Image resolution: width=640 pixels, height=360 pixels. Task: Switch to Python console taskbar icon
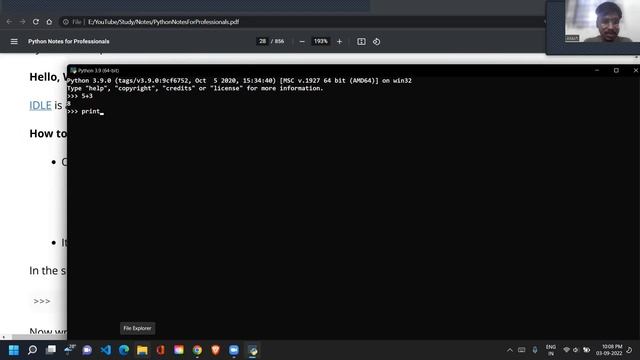pos(253,350)
